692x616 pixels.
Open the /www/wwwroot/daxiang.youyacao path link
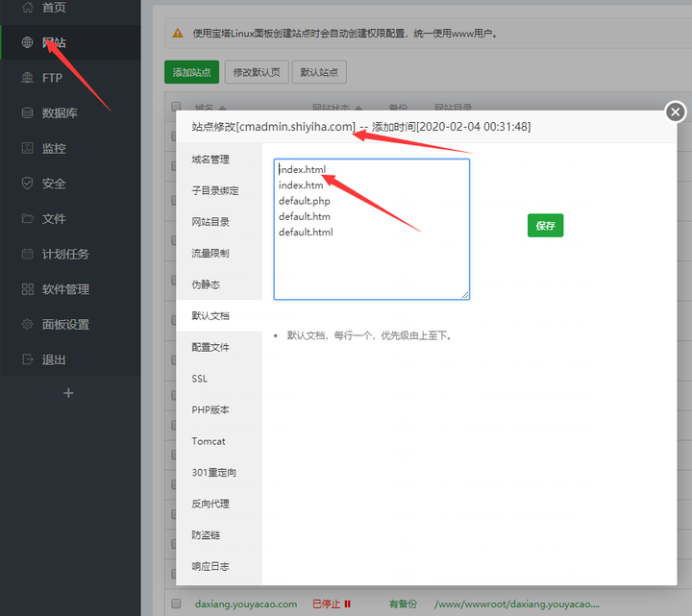pyautogui.click(x=517, y=604)
